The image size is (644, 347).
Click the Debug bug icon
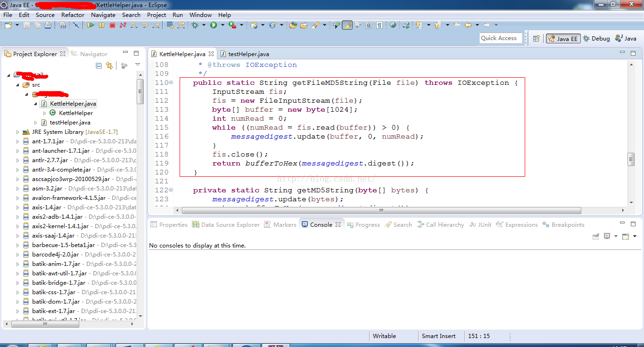click(195, 25)
